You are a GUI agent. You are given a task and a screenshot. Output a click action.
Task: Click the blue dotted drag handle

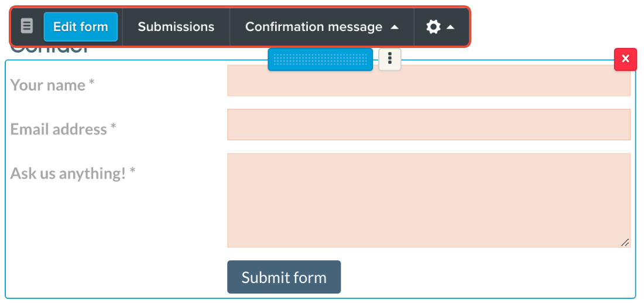(x=320, y=59)
